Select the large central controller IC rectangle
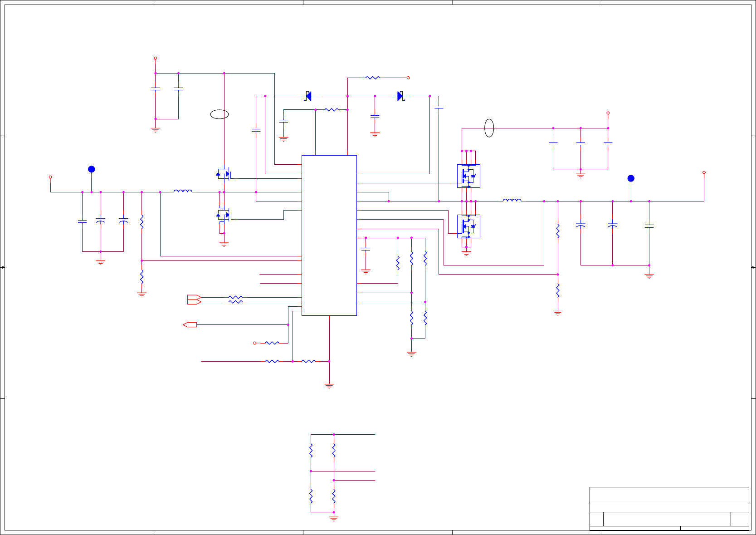This screenshot has height=535, width=756. point(329,235)
